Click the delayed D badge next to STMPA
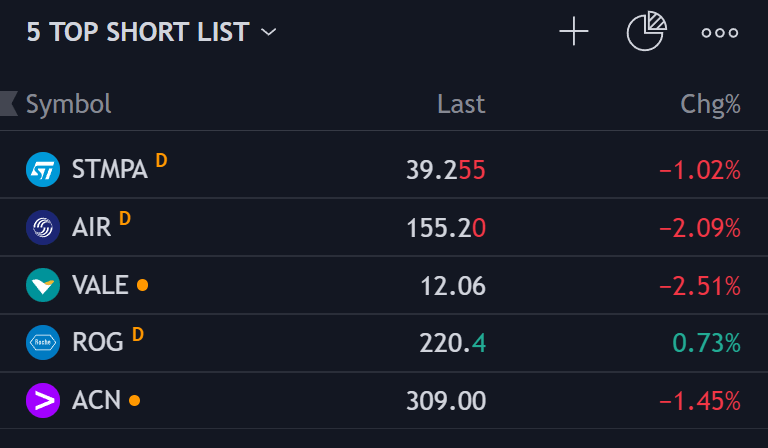768x448 pixels. [162, 160]
